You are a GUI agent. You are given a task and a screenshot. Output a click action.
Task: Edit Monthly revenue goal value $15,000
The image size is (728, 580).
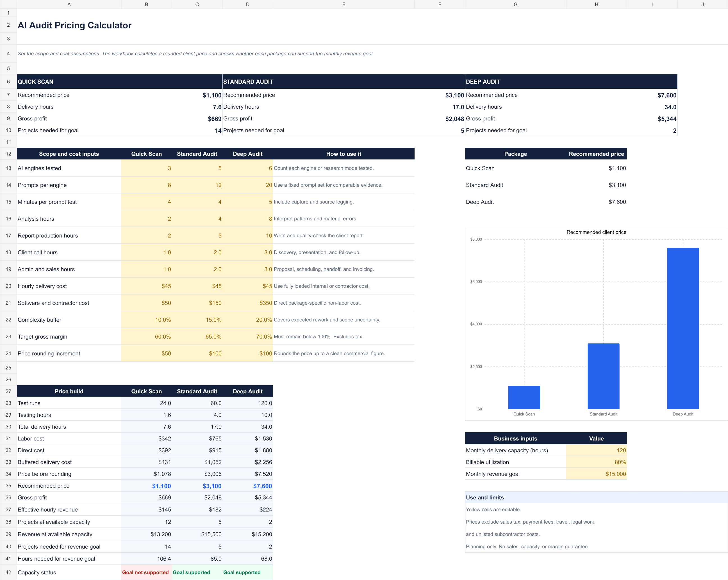[x=596, y=474]
